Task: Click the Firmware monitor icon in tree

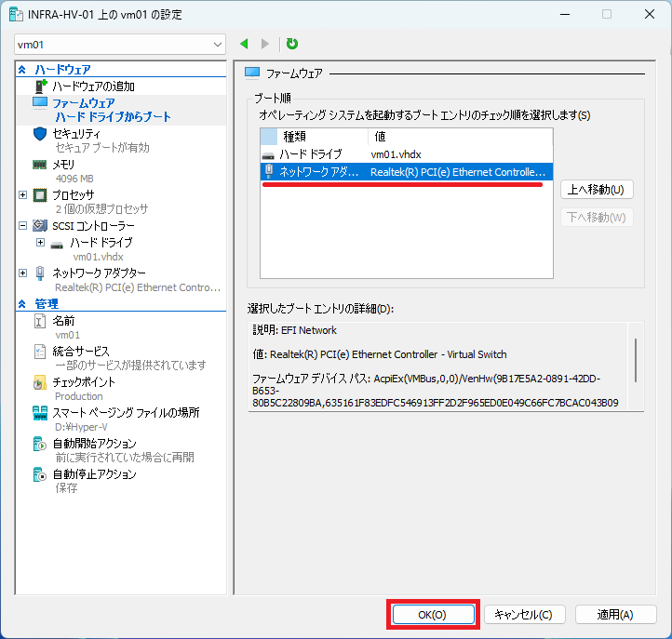Action: coord(40,103)
